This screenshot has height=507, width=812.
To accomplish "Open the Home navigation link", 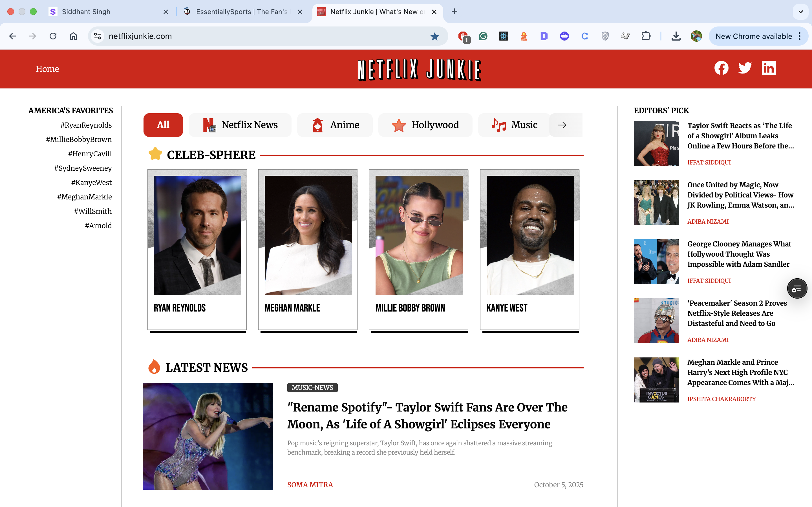I will pos(47,69).
